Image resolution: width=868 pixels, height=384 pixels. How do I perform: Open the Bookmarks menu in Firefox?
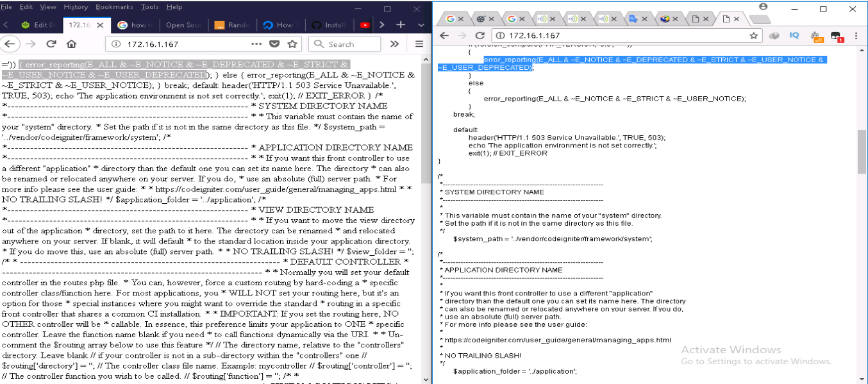[115, 6]
